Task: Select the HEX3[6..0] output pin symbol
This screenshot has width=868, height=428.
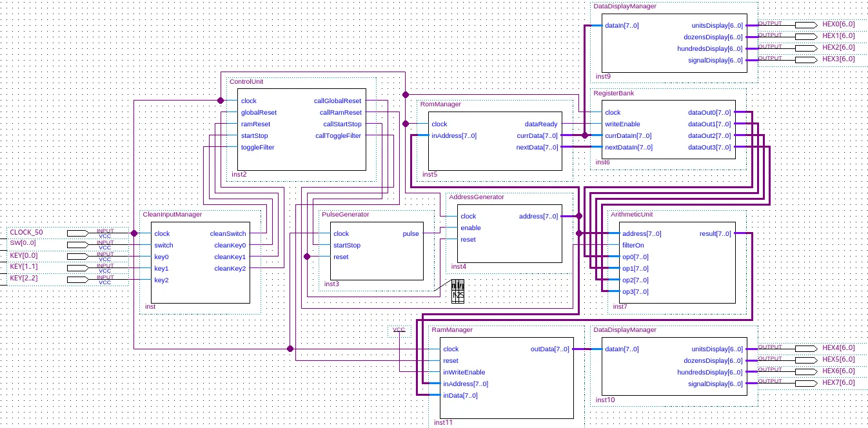Action: (806, 59)
